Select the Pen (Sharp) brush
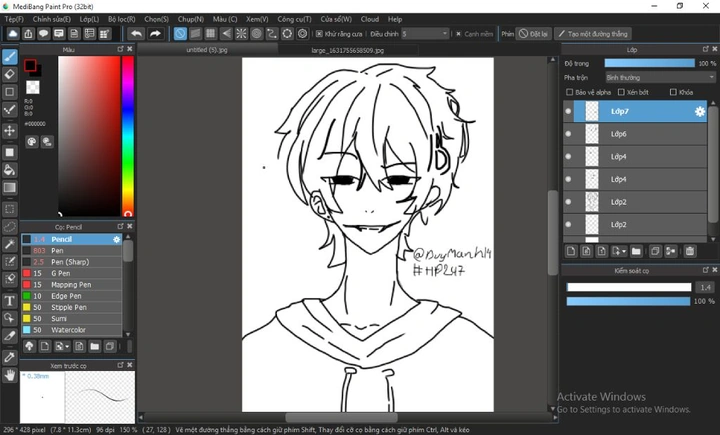 (x=72, y=262)
